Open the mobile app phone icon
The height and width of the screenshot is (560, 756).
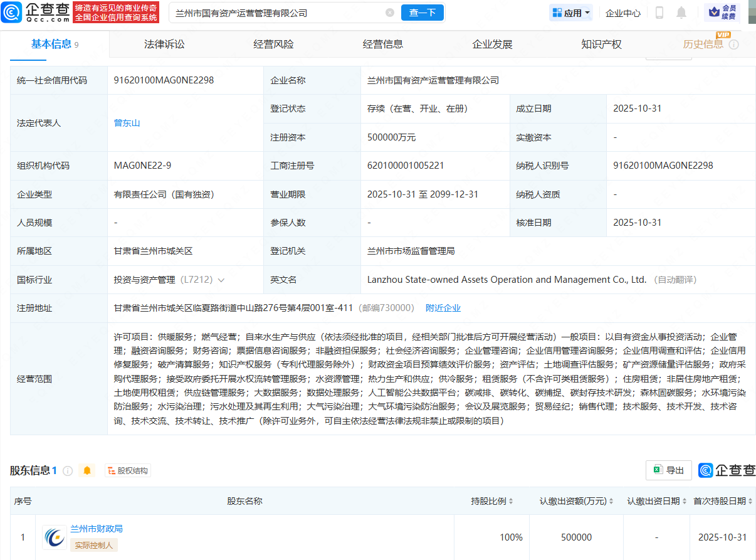click(659, 13)
